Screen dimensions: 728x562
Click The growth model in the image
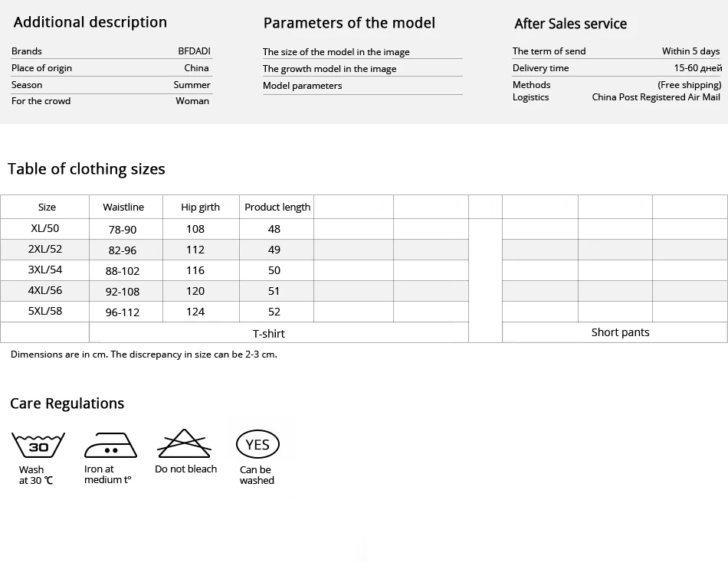[330, 69]
